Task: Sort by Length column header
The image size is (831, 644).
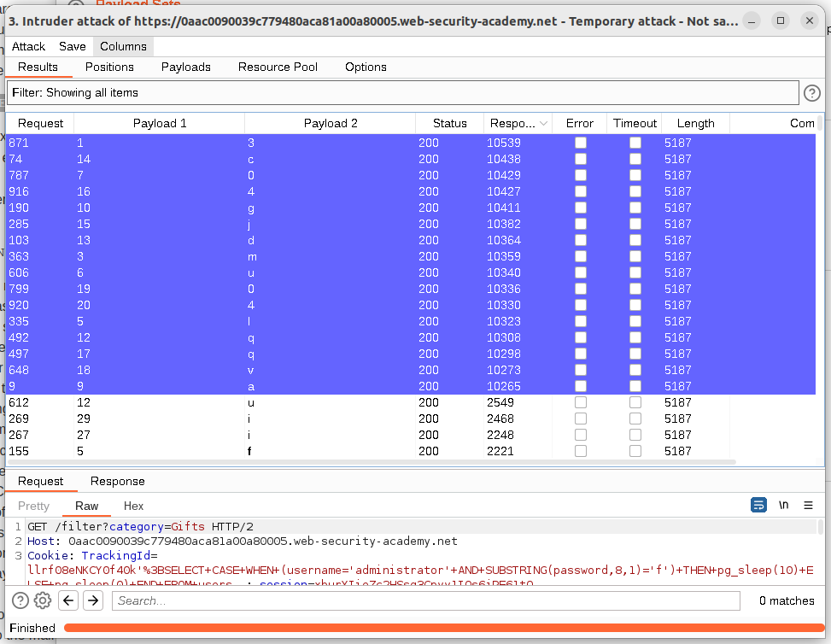Action: 695,124
